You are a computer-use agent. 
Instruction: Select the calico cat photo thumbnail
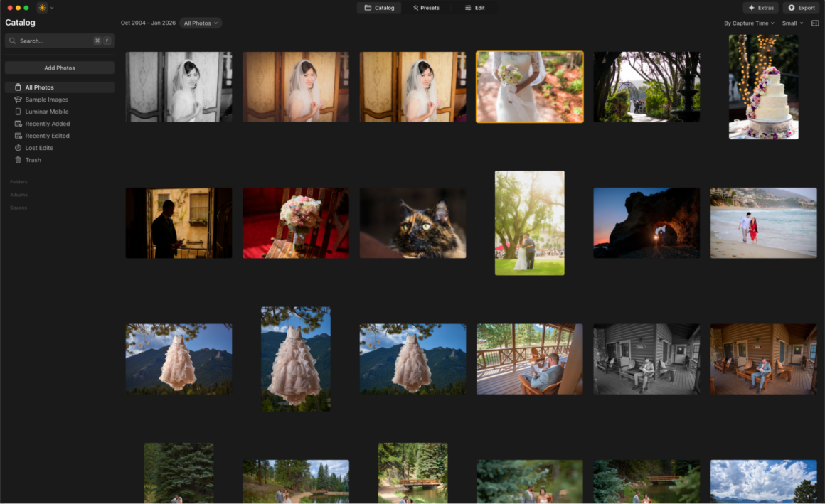point(412,223)
